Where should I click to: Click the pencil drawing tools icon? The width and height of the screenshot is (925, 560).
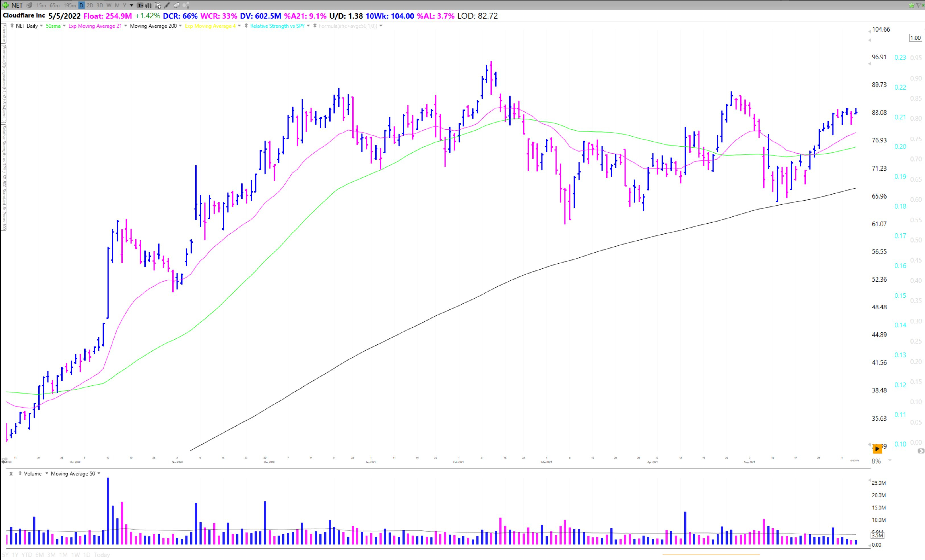point(167,5)
